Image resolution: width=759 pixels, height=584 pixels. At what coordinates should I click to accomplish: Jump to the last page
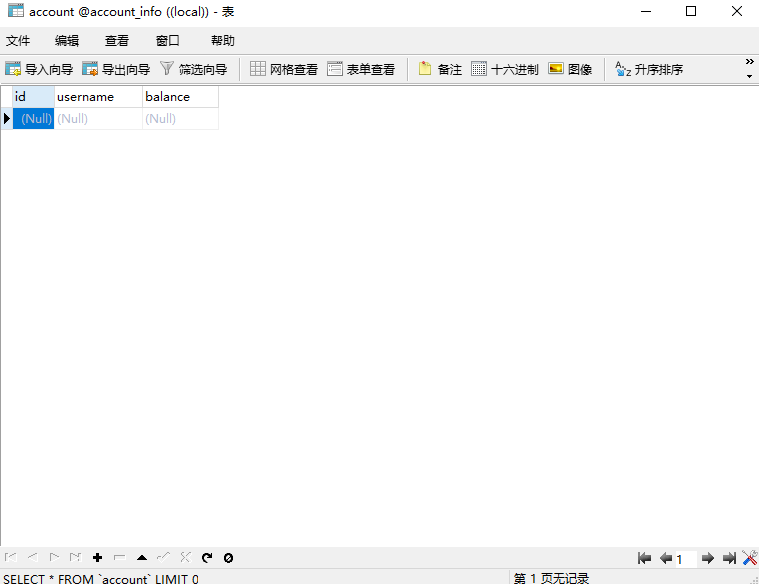click(729, 558)
